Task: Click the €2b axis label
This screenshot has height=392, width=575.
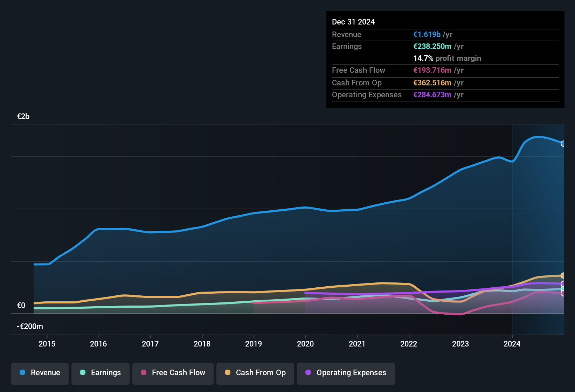Action: (23, 116)
